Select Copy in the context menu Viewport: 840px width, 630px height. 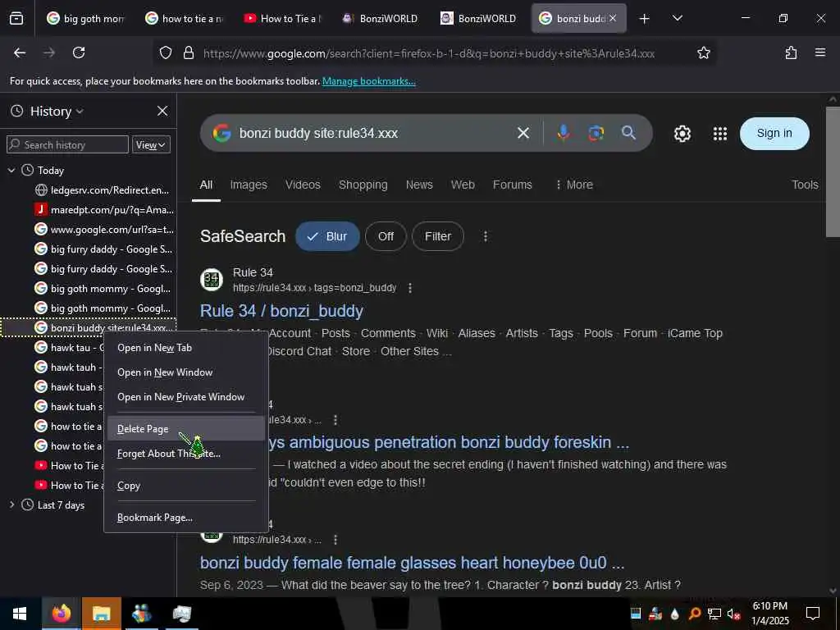(186, 486)
